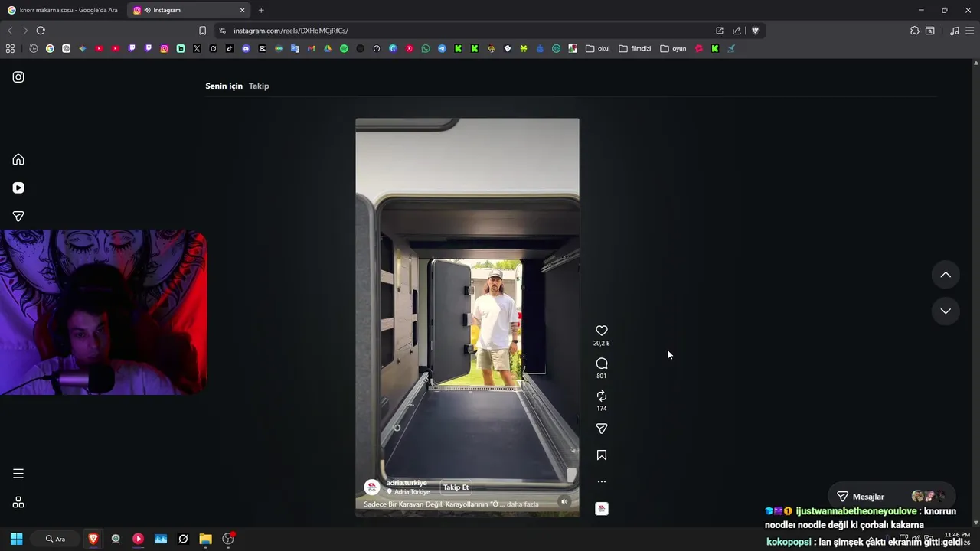Open the Google bookmark icon
This screenshot has height=551, width=980.
[50, 48]
